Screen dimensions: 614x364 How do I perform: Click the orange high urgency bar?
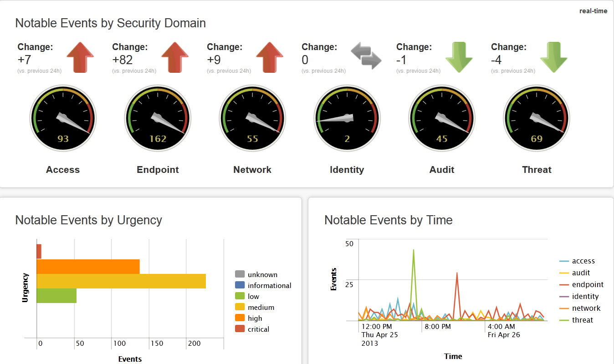pos(88,267)
